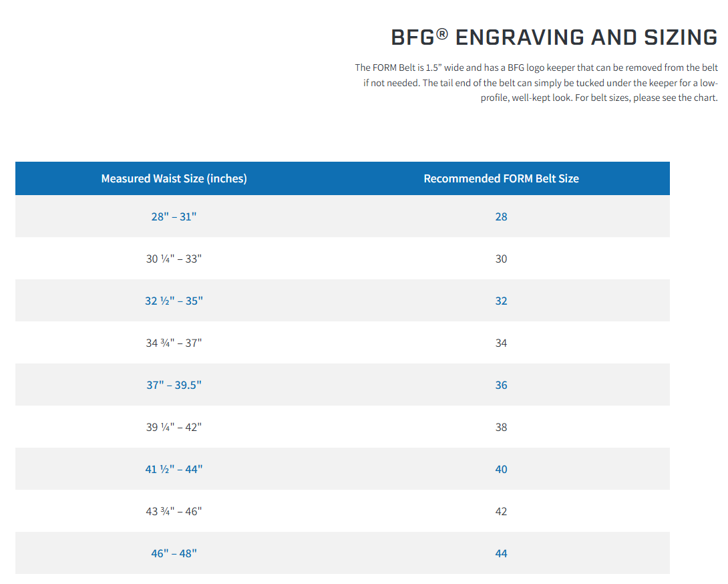Viewport: 728px width, 584px height.
Task: Click the FORM Belt description paragraph
Action: click(x=536, y=83)
